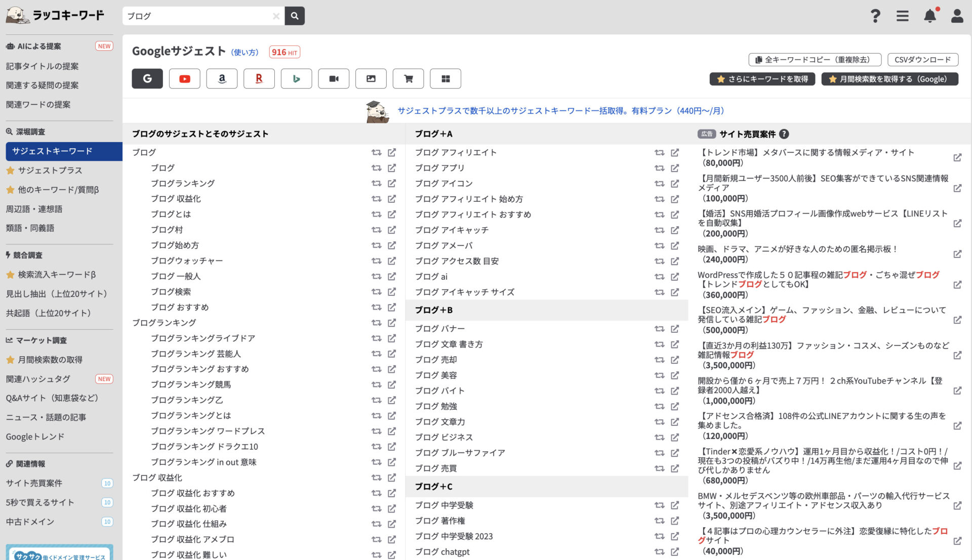The width and height of the screenshot is (972, 560).
Task: Open 中古ドメイン in sidebar
Action: [30, 522]
